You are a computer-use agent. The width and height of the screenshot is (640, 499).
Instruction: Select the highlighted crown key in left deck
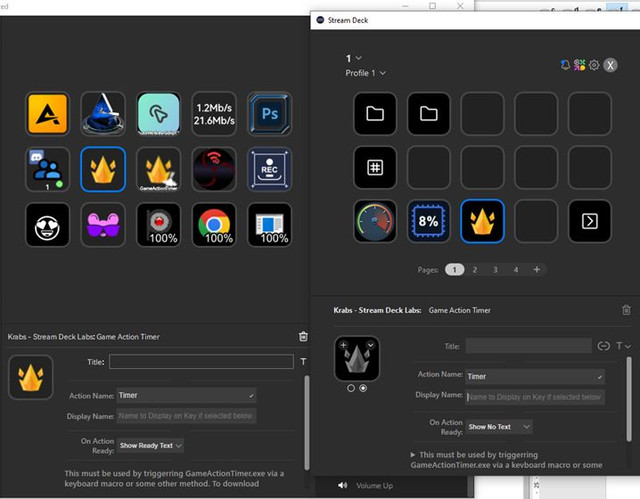point(103,169)
